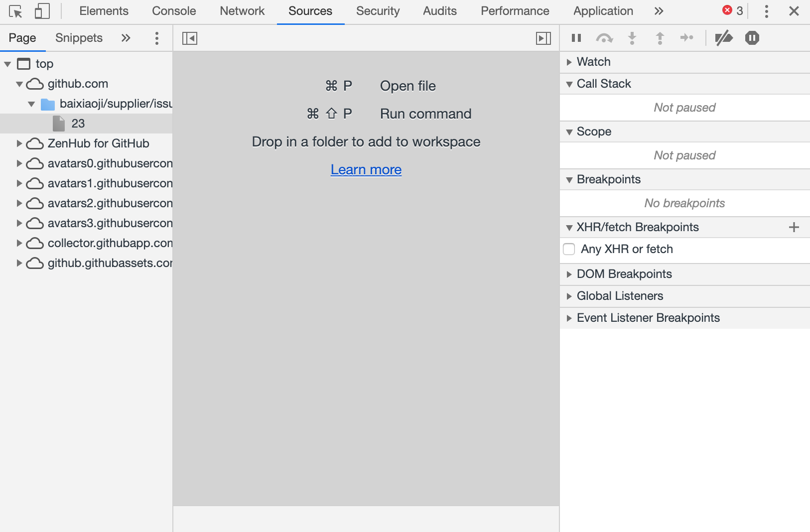Expand ZenHub for GitHub node

click(x=19, y=143)
